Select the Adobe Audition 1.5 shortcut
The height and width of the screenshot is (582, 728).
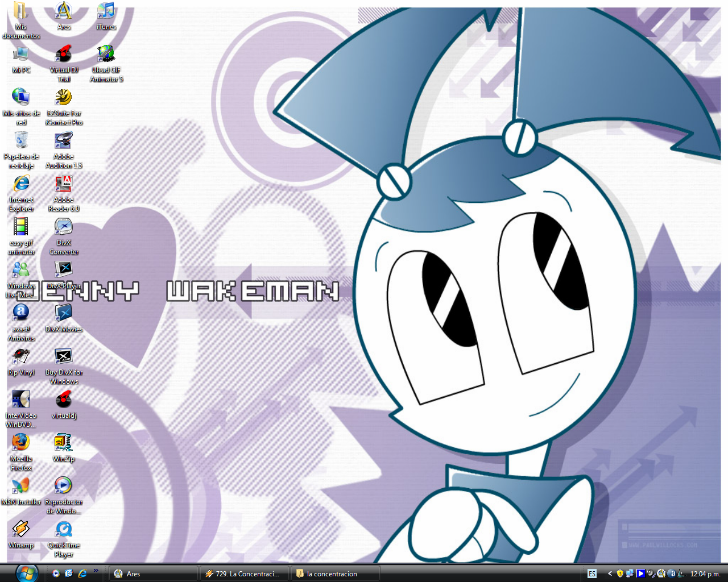[x=64, y=150]
